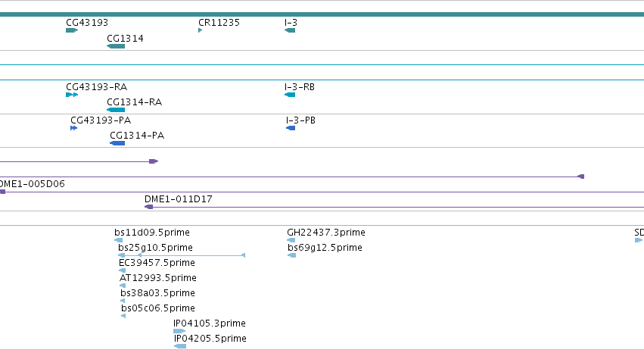Select the small CR11235 gene arrow
Screen dimensions: 644x350
[201, 30]
